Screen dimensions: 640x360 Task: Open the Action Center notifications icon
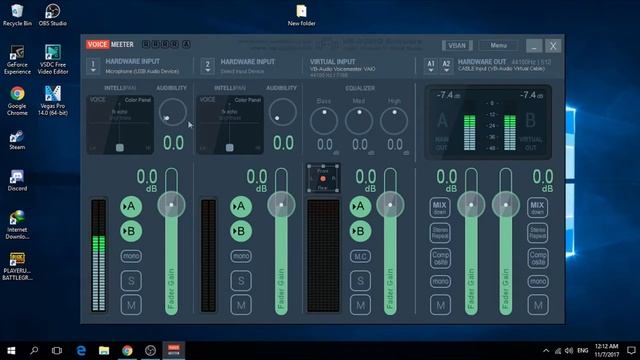(631, 351)
